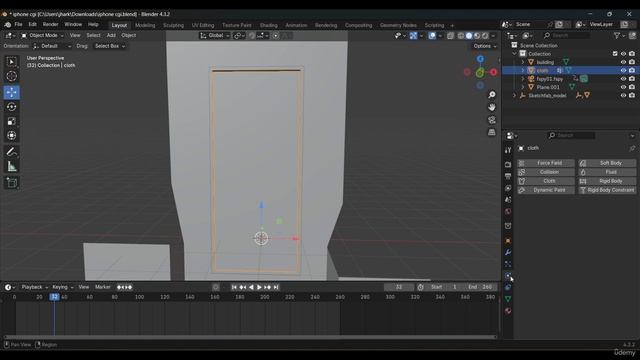Expand the Plane.001 object in the outliner
Image resolution: width=640 pixels, height=360 pixels.
click(523, 87)
